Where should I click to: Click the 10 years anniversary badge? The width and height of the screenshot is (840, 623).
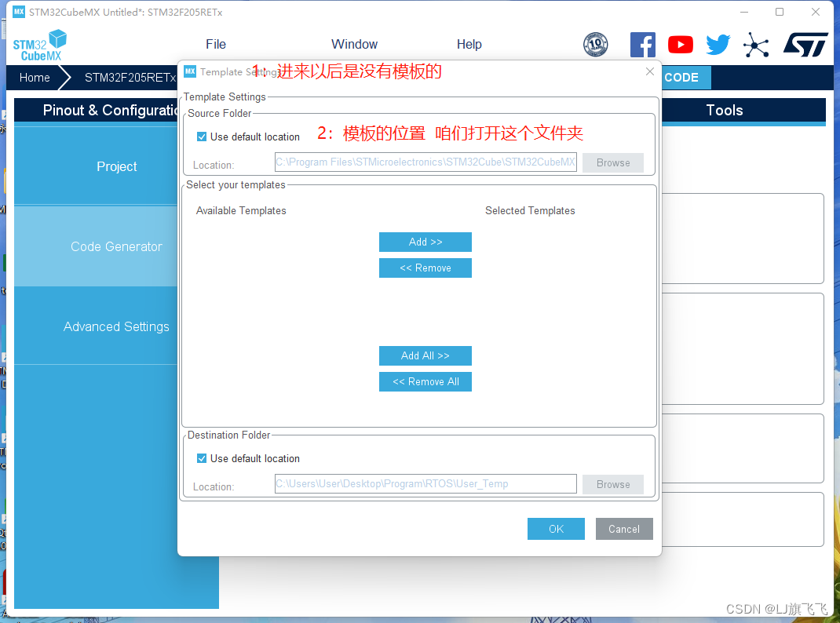tap(595, 45)
